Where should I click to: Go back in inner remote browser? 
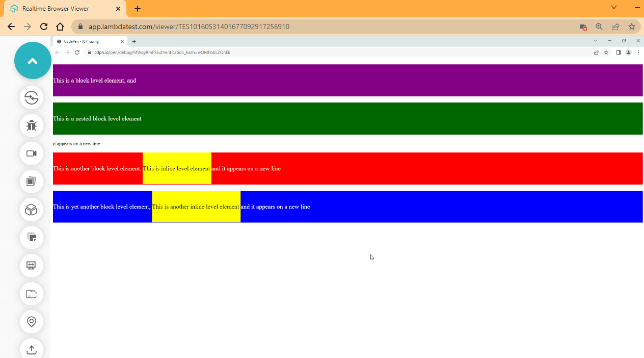pyautogui.click(x=57, y=53)
